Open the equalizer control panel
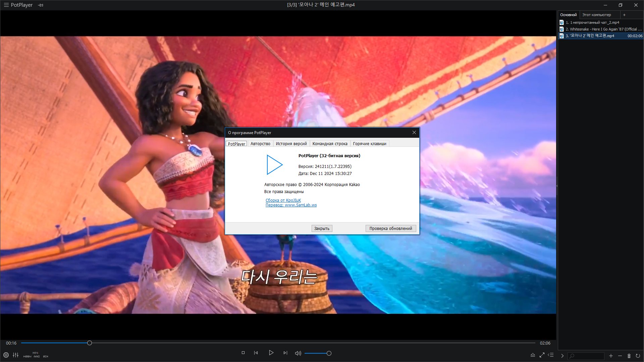The width and height of the screenshot is (644, 362). pos(16,355)
